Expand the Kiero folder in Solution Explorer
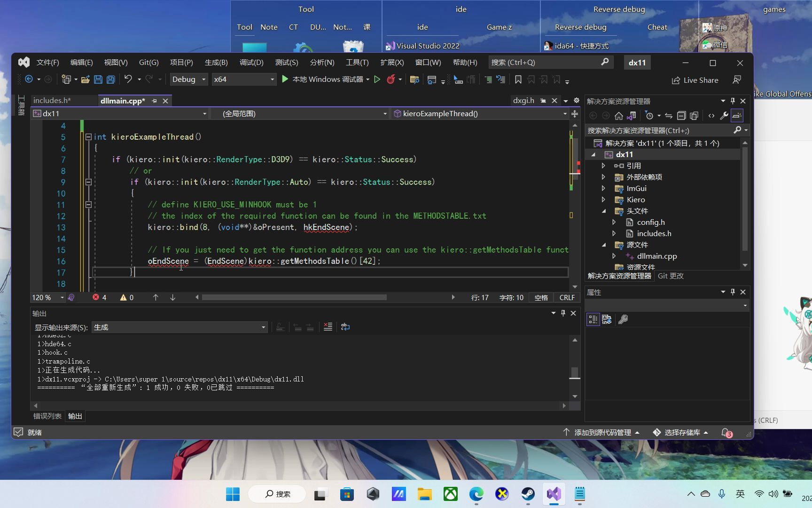This screenshot has width=812, height=508. (604, 199)
